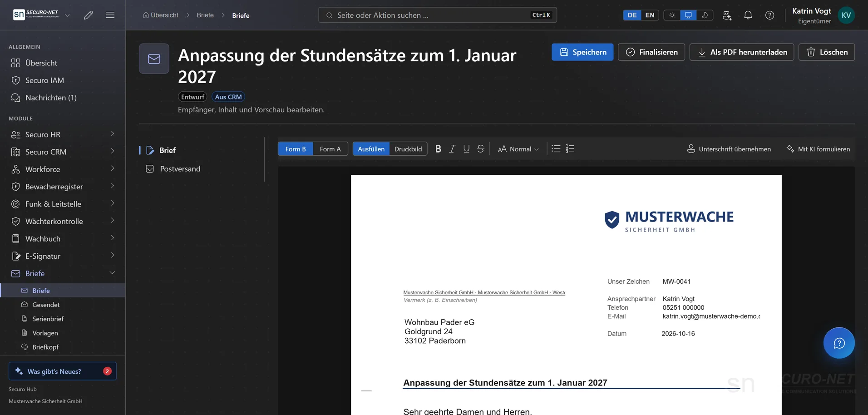The width and height of the screenshot is (868, 415).
Task: Click the Securo-Net logo
Action: (36, 15)
